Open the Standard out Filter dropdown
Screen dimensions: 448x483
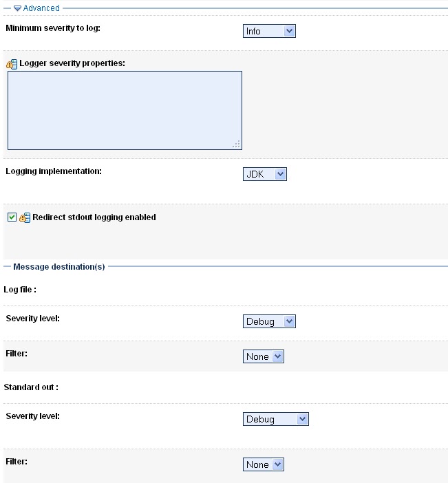[264, 464]
